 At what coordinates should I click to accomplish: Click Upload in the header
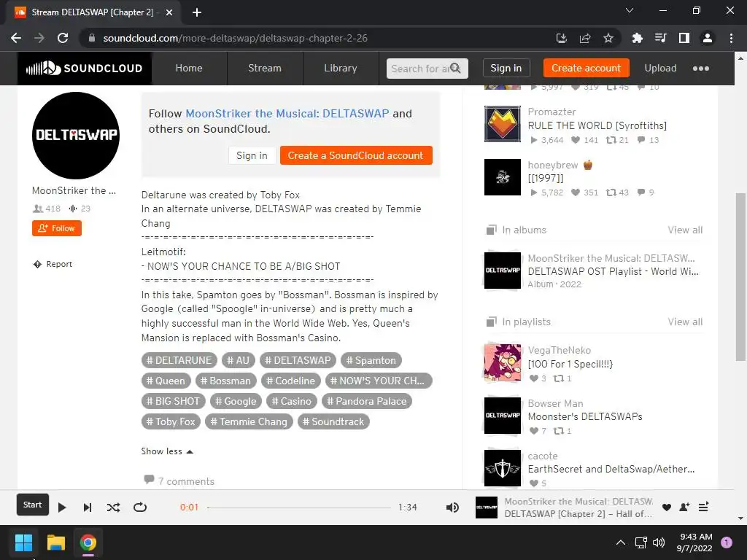pos(660,68)
